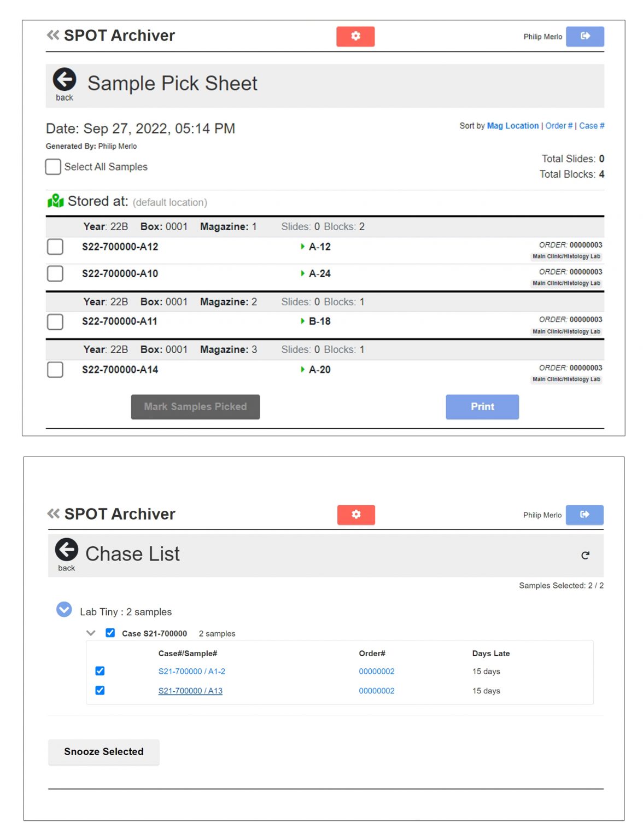The width and height of the screenshot is (643, 840).
Task: Open settings gear in the Sample Pick Sheet header
Action: coord(355,36)
